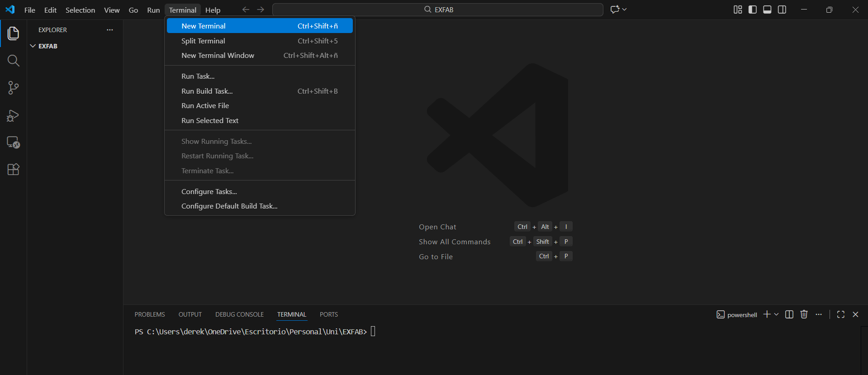The width and height of the screenshot is (868, 375).
Task: Open the Go menu
Action: pyautogui.click(x=133, y=10)
